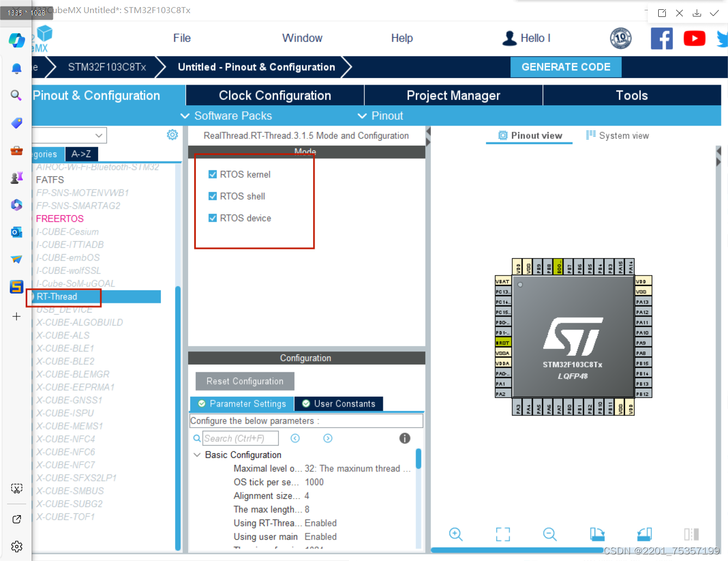
Task: Click the Using user main Enabled value
Action: [321, 536]
